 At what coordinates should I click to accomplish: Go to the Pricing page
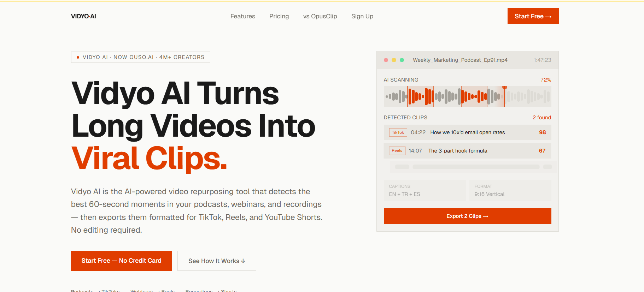coord(279,16)
